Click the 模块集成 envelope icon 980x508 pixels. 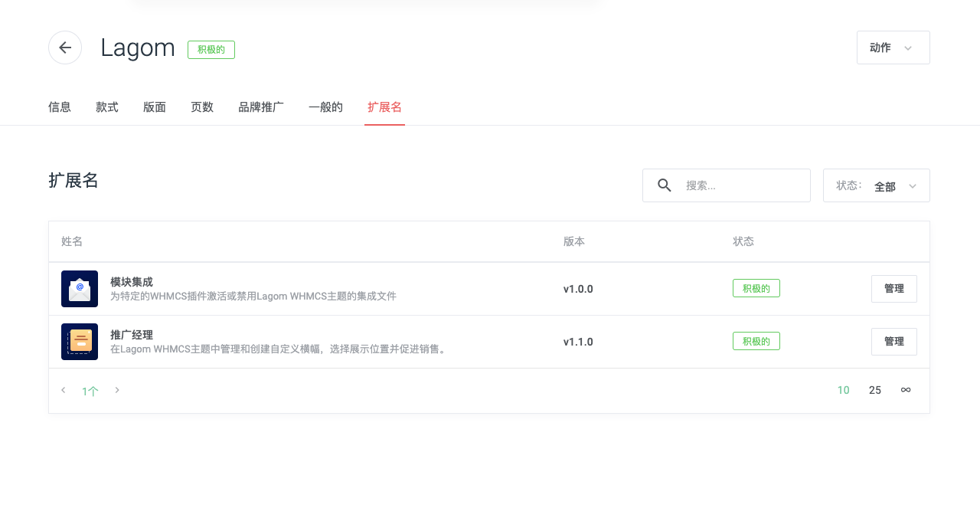tap(80, 289)
